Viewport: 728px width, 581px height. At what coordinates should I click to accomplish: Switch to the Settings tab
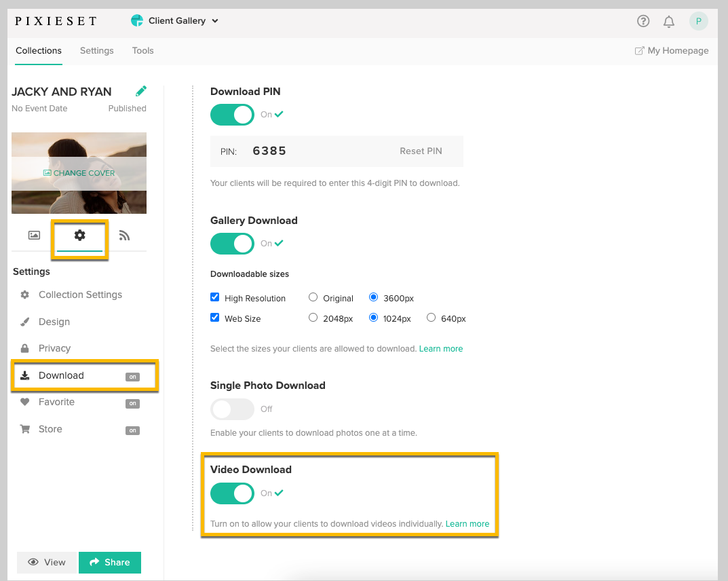96,51
